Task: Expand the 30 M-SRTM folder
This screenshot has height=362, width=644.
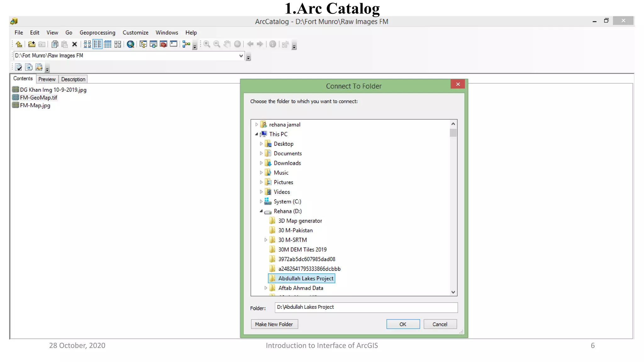Action: click(266, 240)
